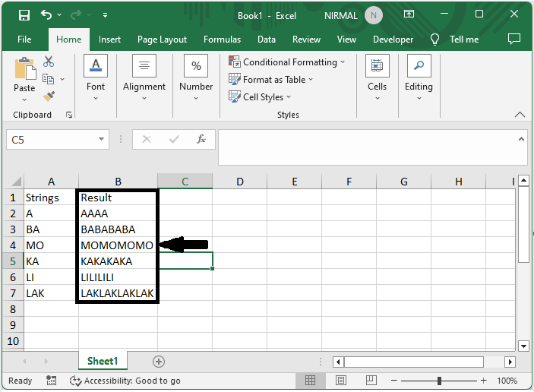This screenshot has height=392, width=534.
Task: Click the Undo arrow icon
Action: (46, 14)
